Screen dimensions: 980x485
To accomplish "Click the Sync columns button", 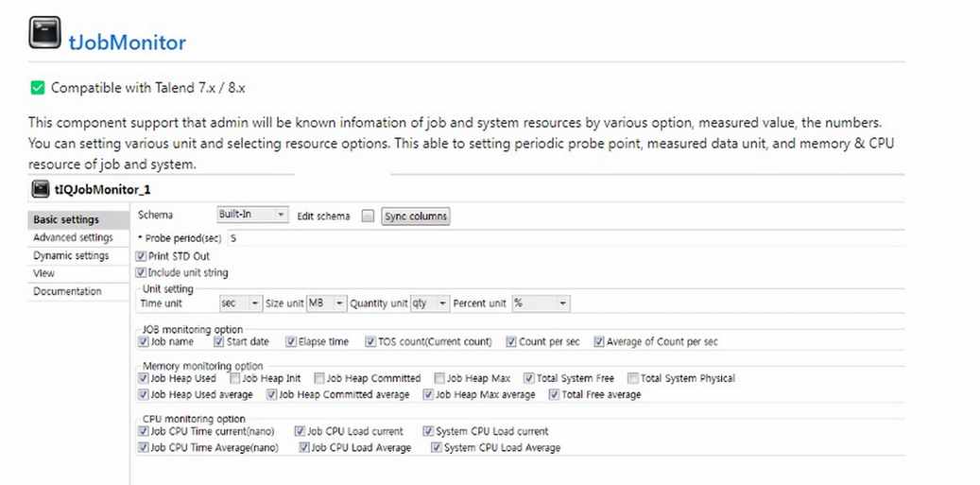I will 416,217.
